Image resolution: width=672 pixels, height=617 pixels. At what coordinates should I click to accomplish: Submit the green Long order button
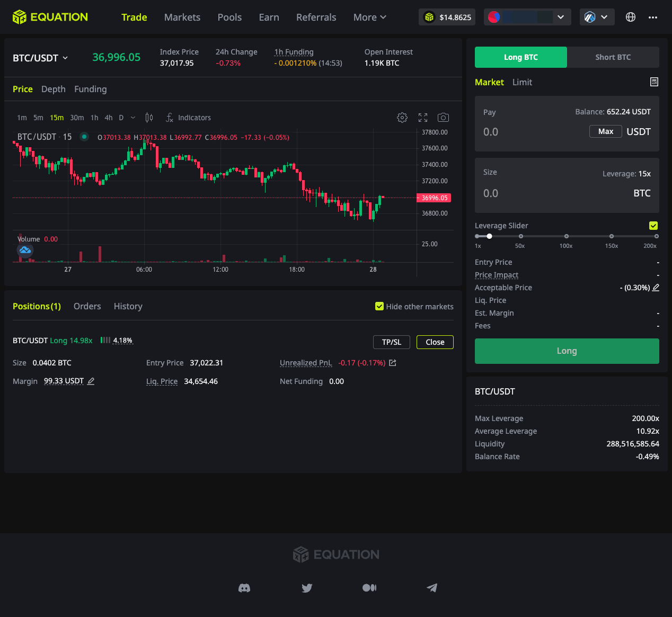[567, 351]
